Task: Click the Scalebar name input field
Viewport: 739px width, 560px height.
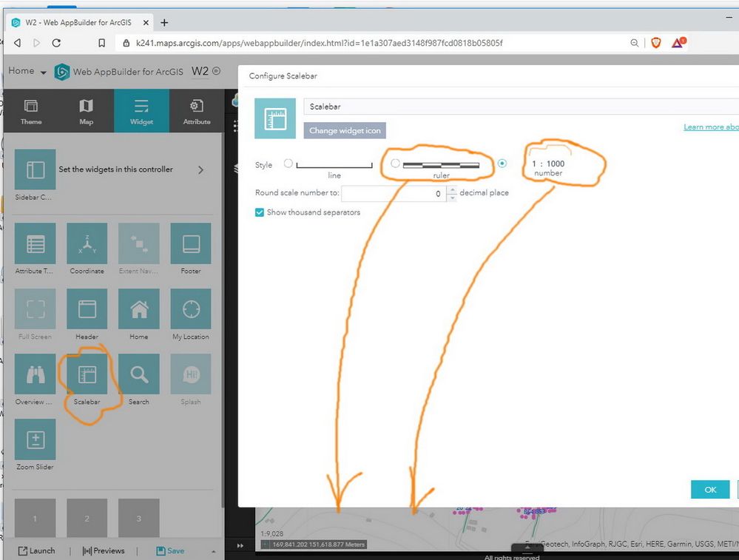Action: (x=522, y=107)
